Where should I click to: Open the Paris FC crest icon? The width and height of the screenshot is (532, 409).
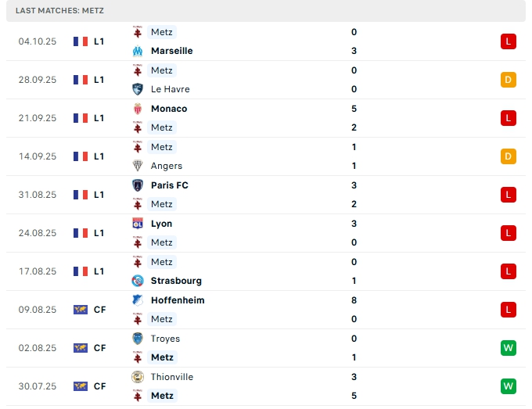click(x=138, y=185)
